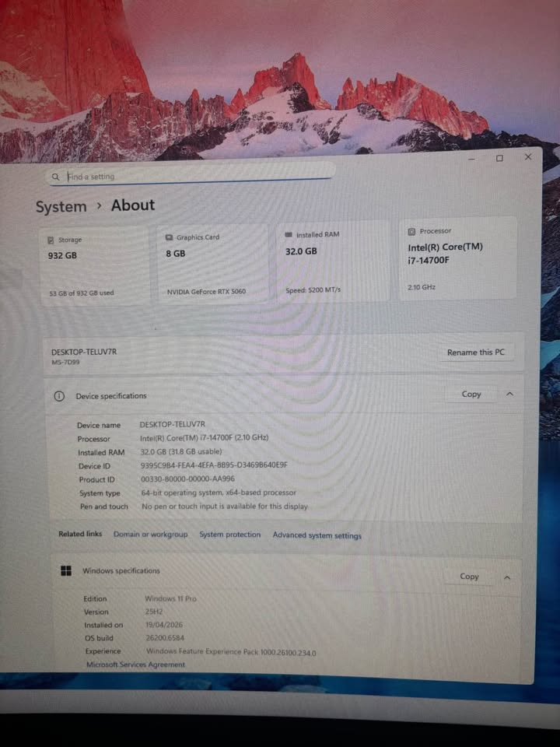
Task: Collapse the Windows specifications section
Action: coord(507,577)
